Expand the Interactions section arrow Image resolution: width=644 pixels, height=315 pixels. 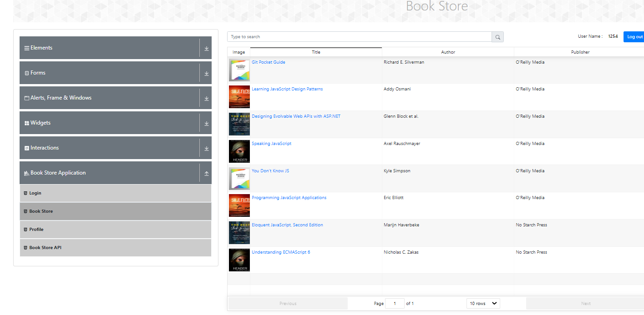point(206,148)
